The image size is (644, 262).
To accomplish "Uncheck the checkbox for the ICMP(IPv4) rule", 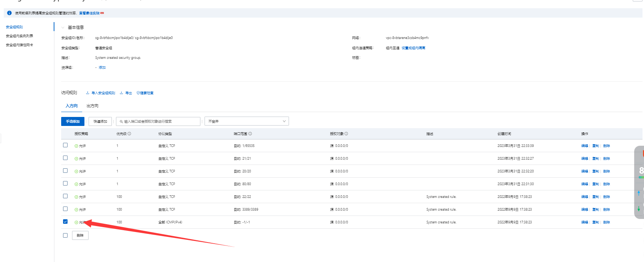I will (x=65, y=222).
